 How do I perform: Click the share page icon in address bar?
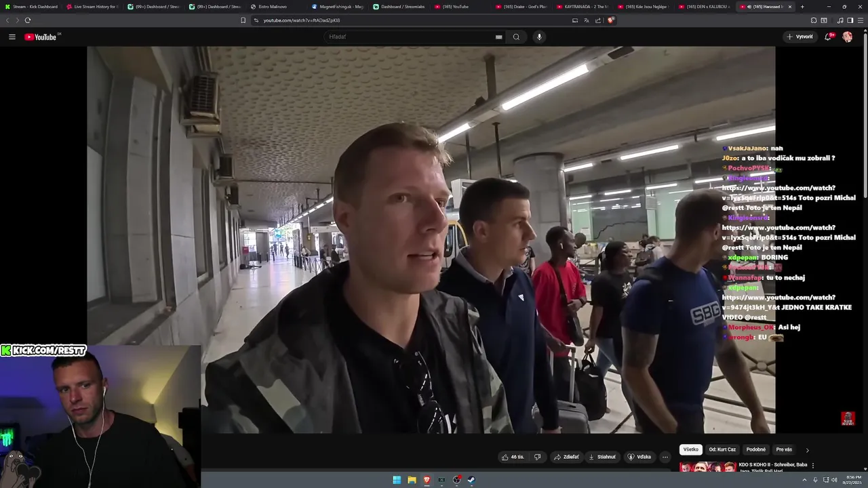coord(598,20)
